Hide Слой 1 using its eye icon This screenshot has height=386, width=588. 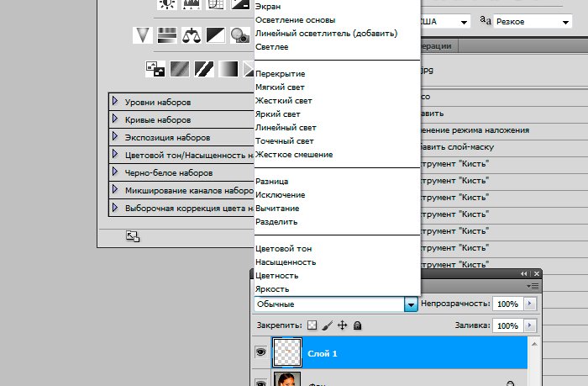[260, 354]
